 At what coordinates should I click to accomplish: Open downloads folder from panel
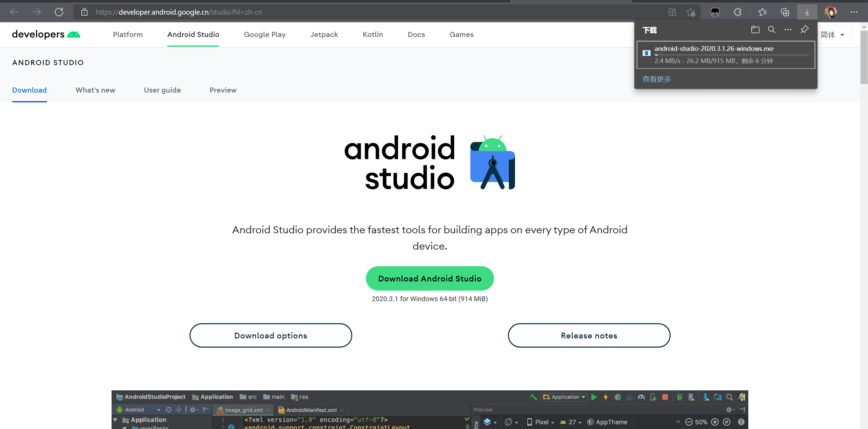click(x=755, y=30)
